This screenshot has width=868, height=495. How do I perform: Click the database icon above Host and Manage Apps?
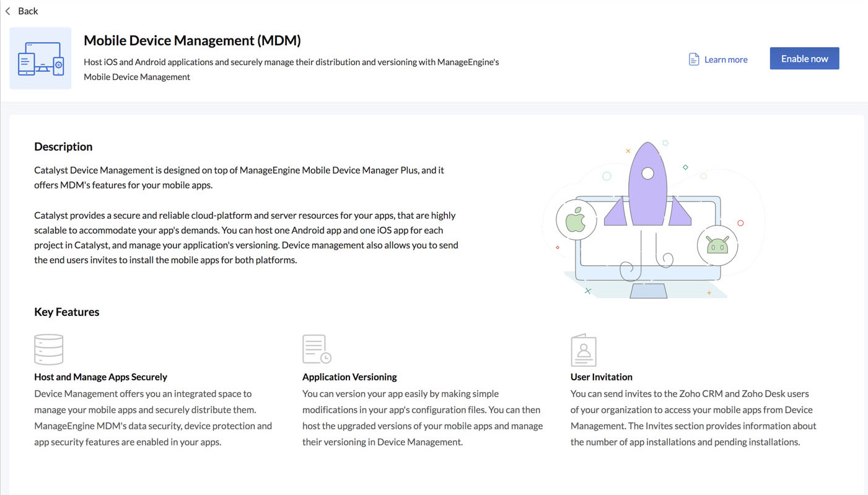point(49,349)
